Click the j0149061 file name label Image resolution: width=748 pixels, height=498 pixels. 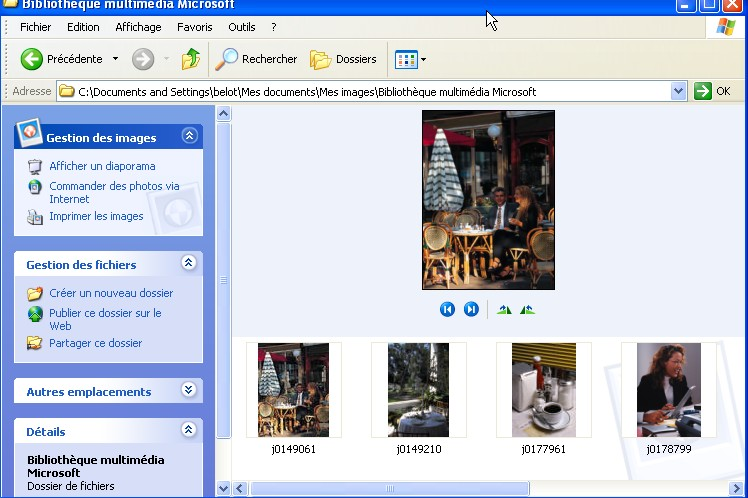293,449
